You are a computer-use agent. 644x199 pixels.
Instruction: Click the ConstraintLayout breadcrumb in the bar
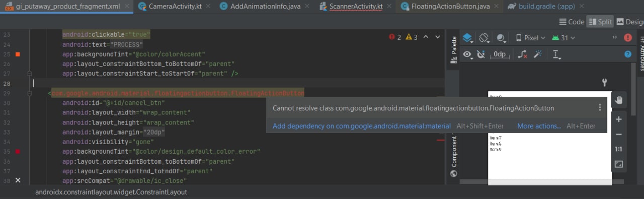[111, 192]
